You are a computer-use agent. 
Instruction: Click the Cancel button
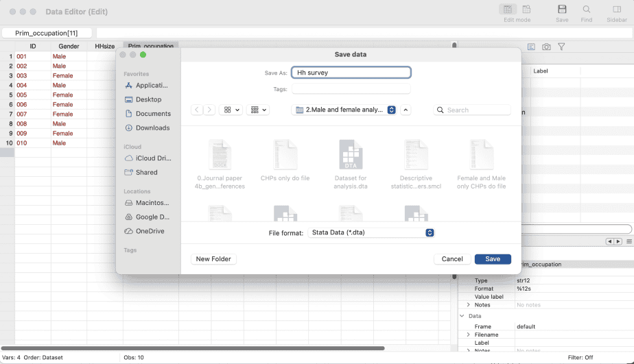coord(451,259)
